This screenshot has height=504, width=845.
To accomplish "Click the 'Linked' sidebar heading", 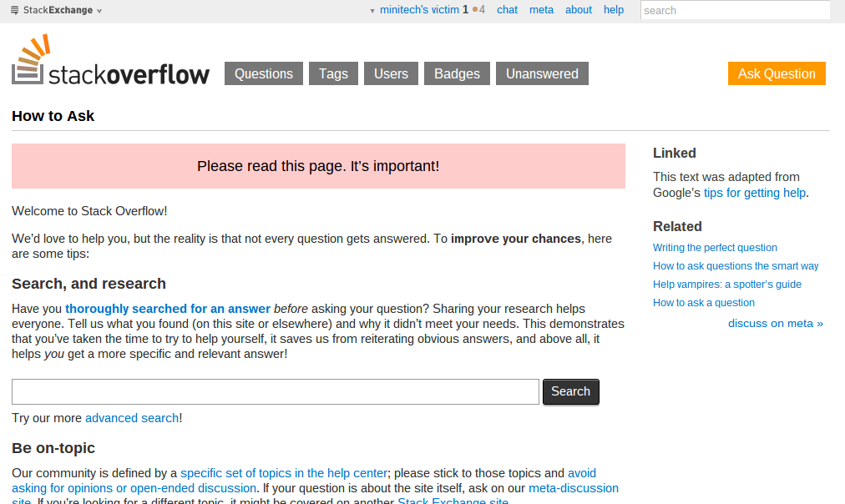I will (x=674, y=153).
